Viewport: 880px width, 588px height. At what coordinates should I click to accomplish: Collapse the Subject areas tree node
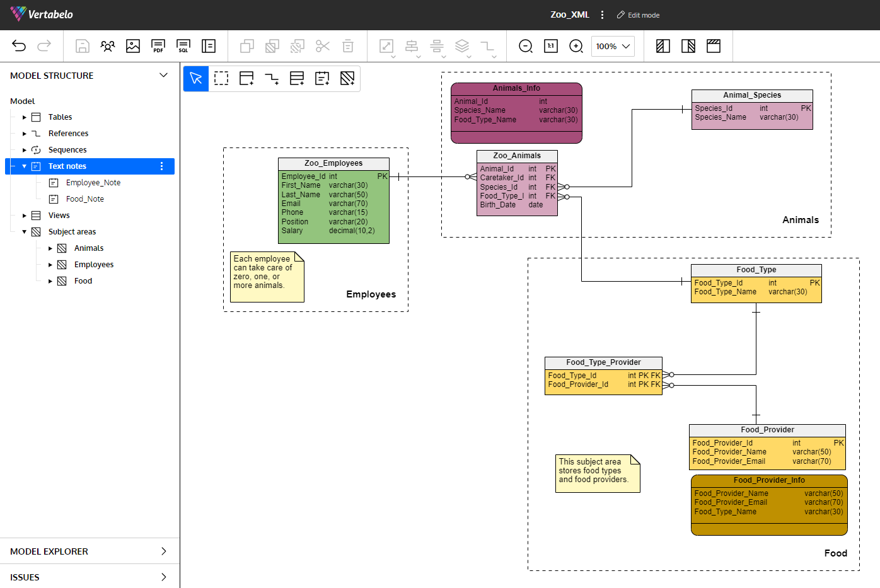(25, 232)
